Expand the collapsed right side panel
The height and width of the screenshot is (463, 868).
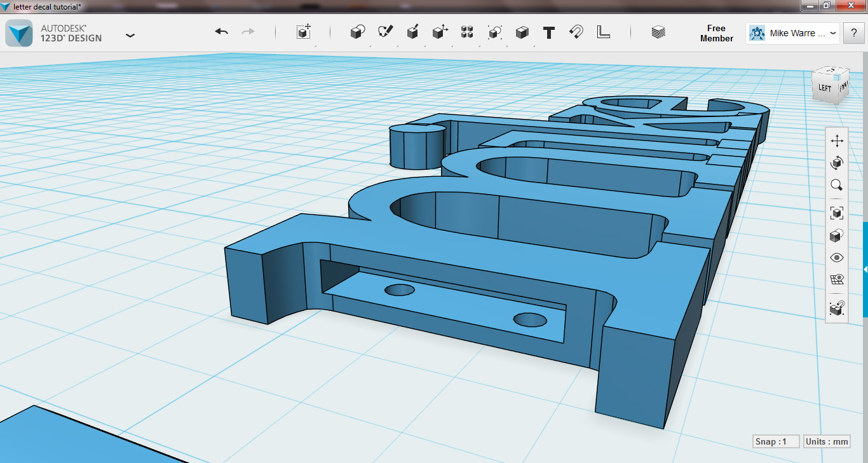(x=865, y=270)
